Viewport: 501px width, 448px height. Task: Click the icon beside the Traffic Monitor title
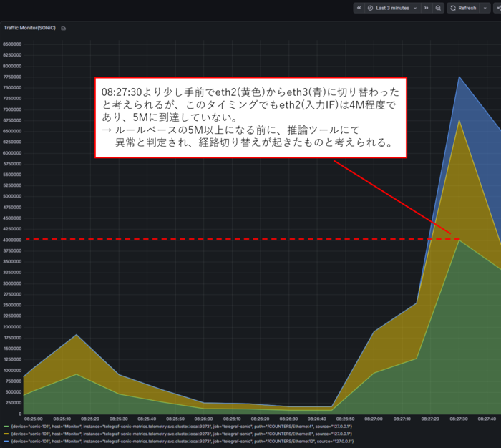pos(63,28)
